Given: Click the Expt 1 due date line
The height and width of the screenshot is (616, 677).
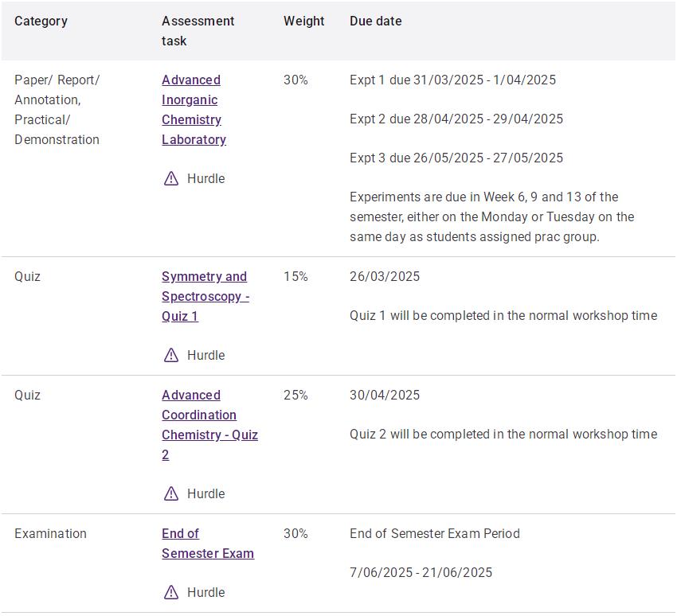Looking at the screenshot, I should pyautogui.click(x=452, y=80).
